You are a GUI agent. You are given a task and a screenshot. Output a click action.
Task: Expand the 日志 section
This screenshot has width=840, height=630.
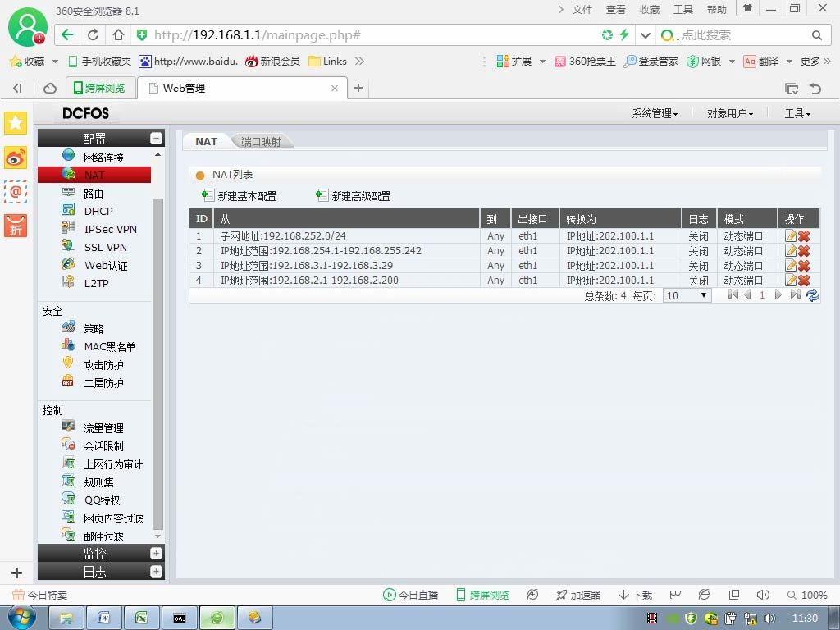[x=156, y=572]
